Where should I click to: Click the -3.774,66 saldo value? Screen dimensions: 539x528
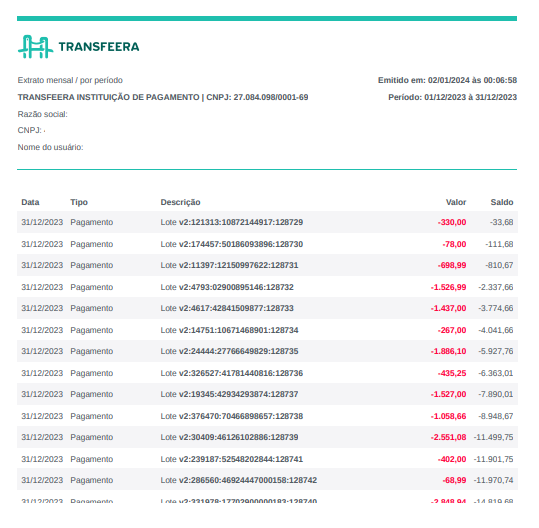tap(496, 308)
